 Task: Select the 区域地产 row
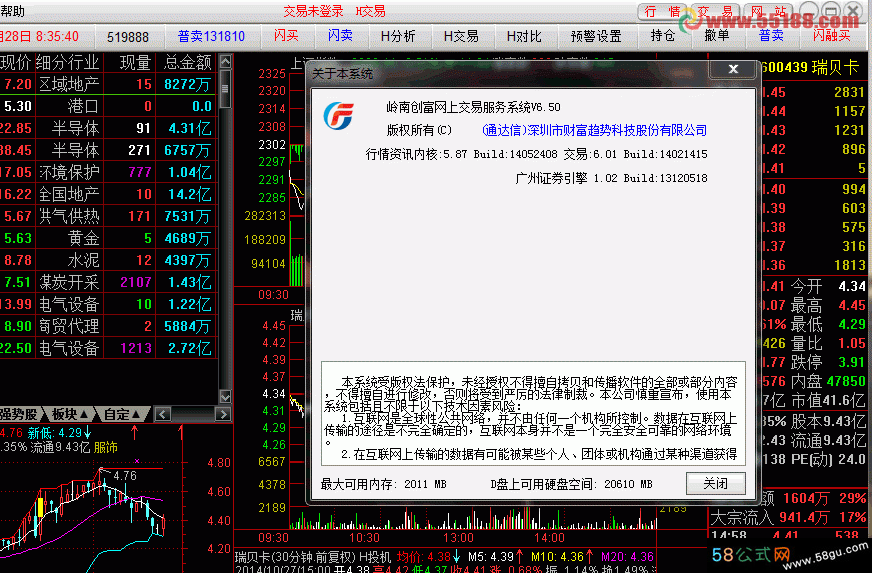tap(108, 84)
